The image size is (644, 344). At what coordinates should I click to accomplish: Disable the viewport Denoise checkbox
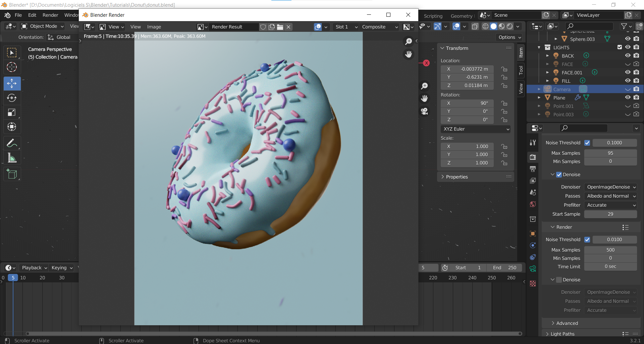tap(559, 175)
